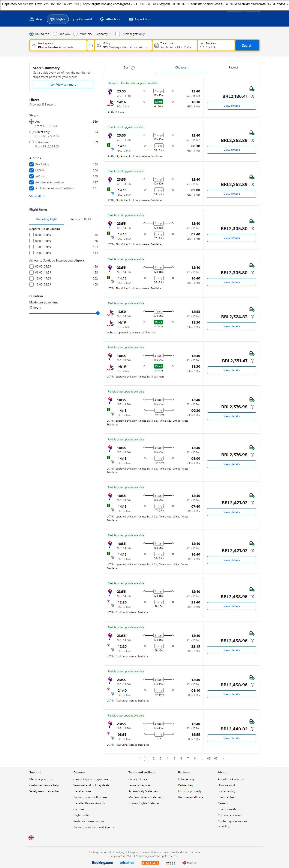Open the Travellers 1 adult selector
Image resolution: width=289 pixels, height=868 pixels.
coord(216,46)
